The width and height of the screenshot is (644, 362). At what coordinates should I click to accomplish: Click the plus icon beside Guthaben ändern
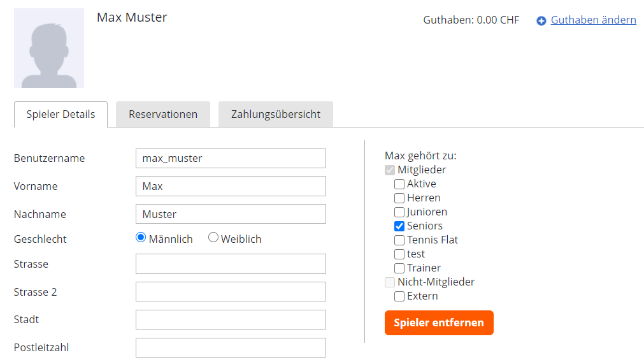(541, 20)
